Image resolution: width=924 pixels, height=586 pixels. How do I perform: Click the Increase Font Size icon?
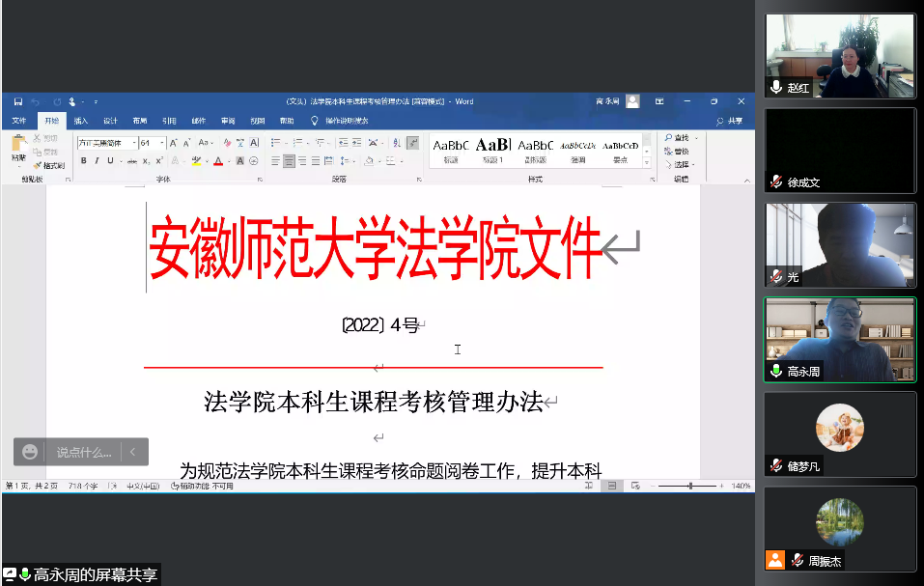tap(174, 143)
